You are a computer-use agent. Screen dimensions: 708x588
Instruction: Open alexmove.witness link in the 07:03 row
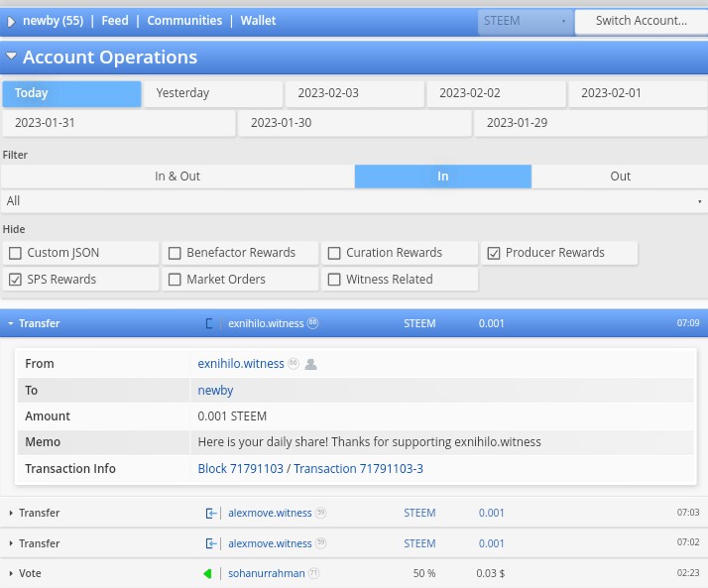tap(270, 513)
